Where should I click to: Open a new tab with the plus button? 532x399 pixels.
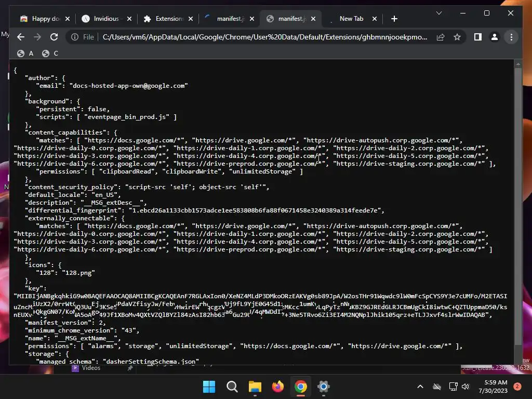pyautogui.click(x=394, y=19)
